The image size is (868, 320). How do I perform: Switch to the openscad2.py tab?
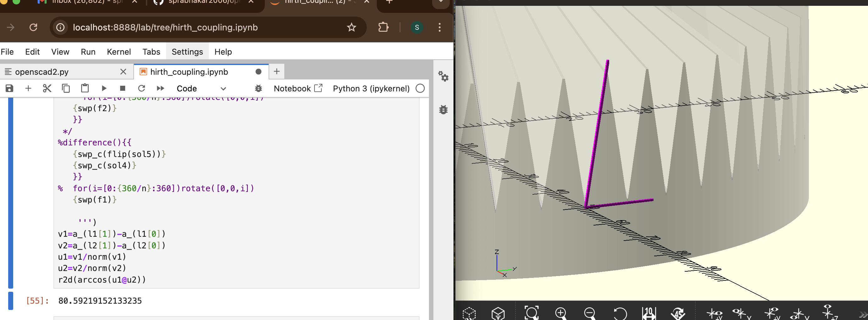point(42,72)
